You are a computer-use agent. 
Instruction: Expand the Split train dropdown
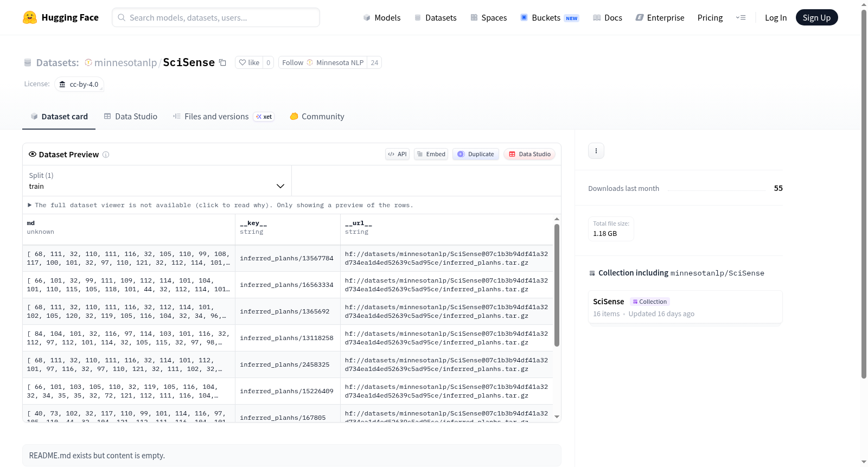click(157, 181)
